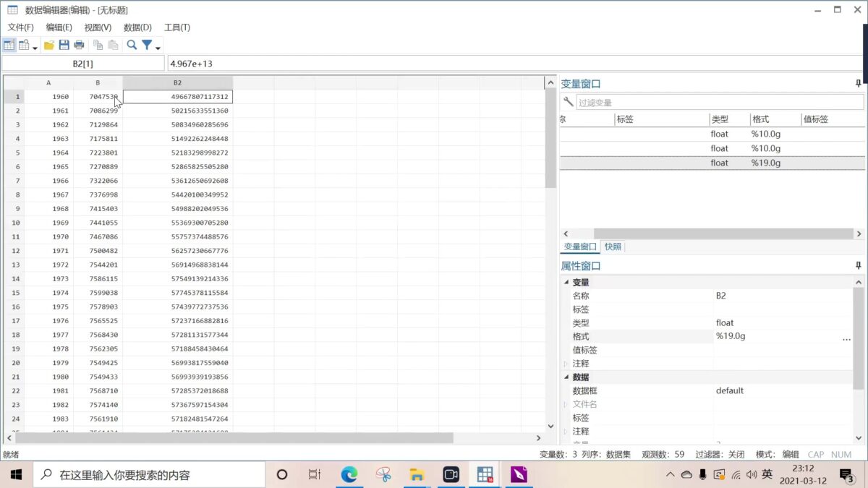The image size is (868, 488).
Task: Click wrench icon beside variable filter
Action: (x=568, y=103)
